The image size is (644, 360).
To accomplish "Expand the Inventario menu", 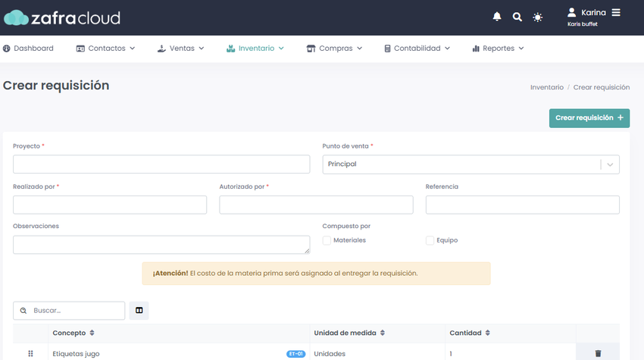I will 255,49.
